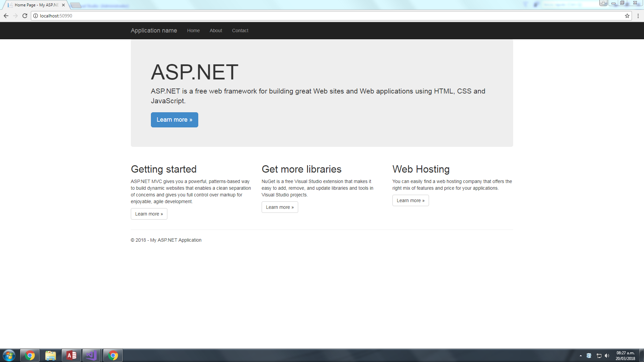Image resolution: width=644 pixels, height=362 pixels.
Task: Click the Web Hosting heading
Action: click(421, 169)
